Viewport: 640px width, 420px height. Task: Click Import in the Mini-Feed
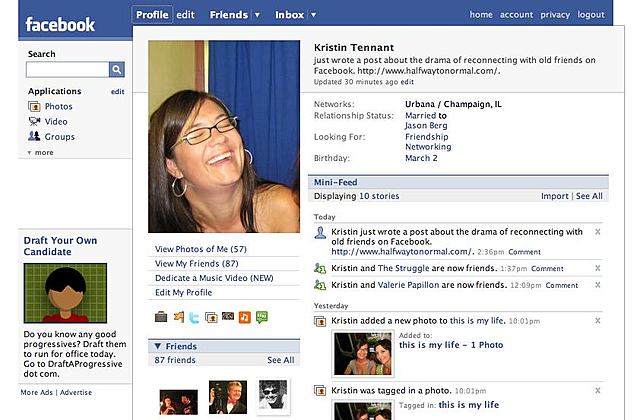pos(555,196)
